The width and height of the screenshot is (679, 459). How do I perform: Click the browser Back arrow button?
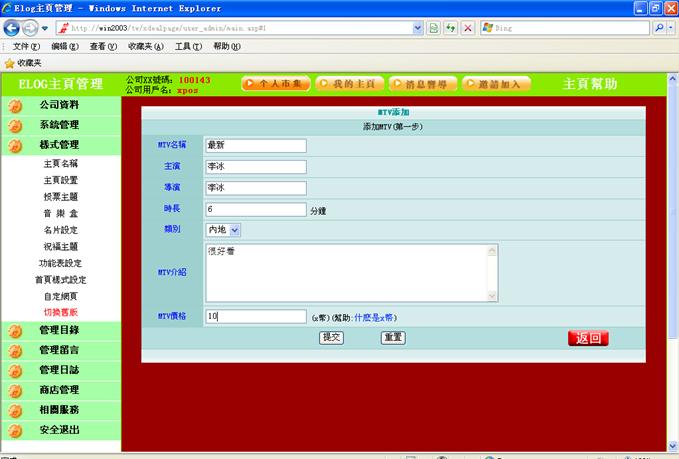[x=13, y=28]
